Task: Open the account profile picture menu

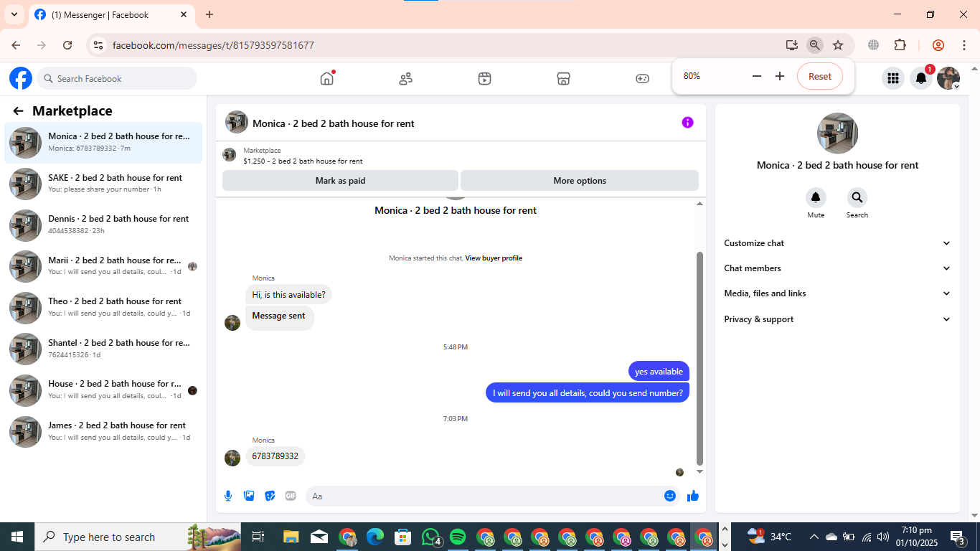Action: click(x=948, y=78)
